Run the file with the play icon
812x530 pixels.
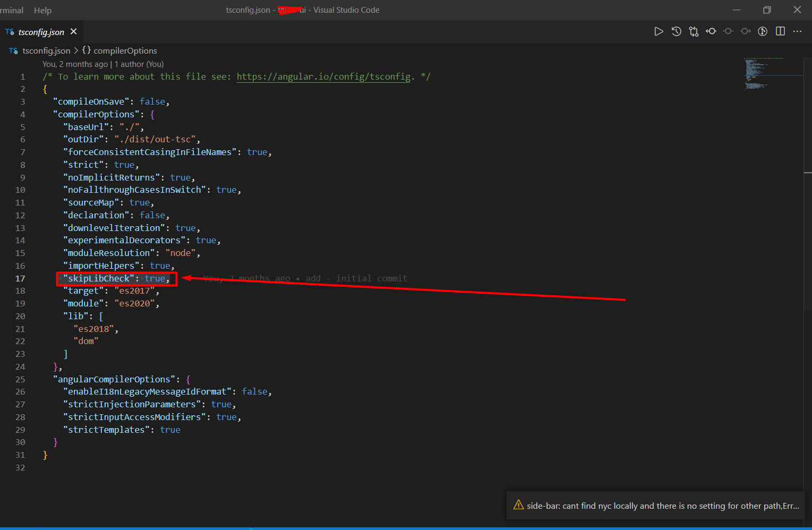(x=659, y=31)
